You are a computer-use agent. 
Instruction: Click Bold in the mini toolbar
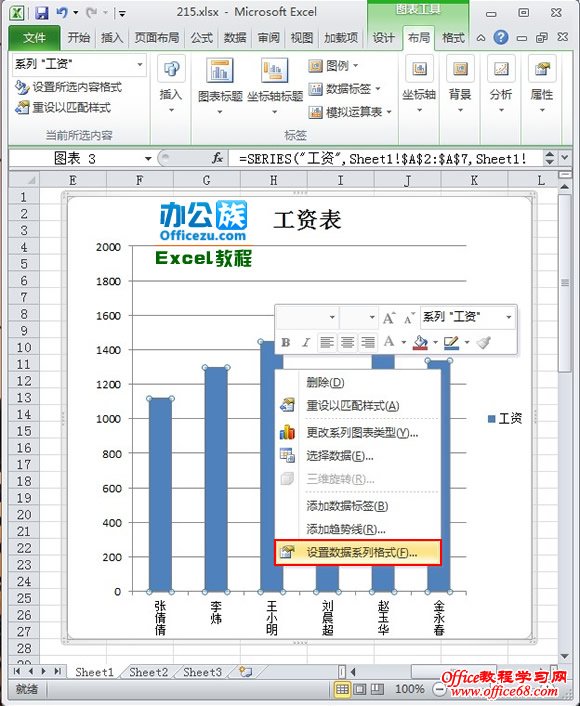click(x=285, y=343)
